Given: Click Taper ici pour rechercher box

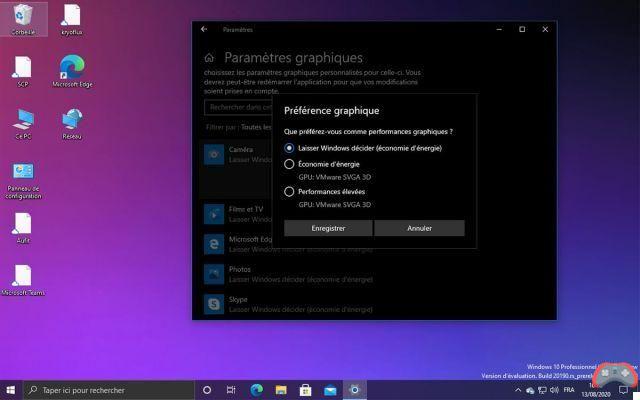Looking at the screenshot, I should (x=109, y=390).
